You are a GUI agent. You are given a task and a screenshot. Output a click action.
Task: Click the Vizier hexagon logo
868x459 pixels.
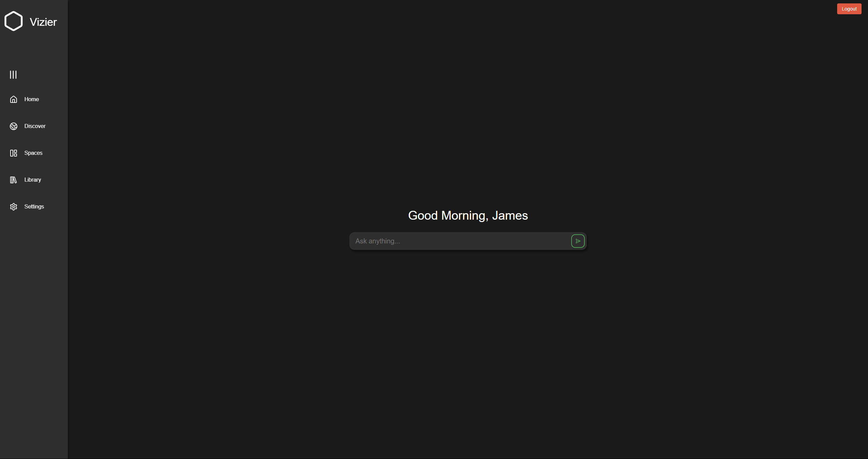[x=14, y=21]
